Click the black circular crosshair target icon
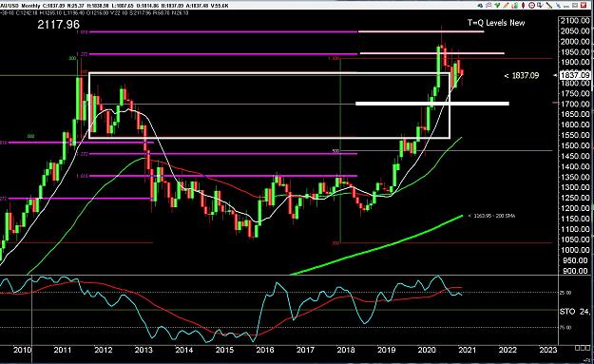The width and height of the screenshot is (594, 364). [531, 6]
